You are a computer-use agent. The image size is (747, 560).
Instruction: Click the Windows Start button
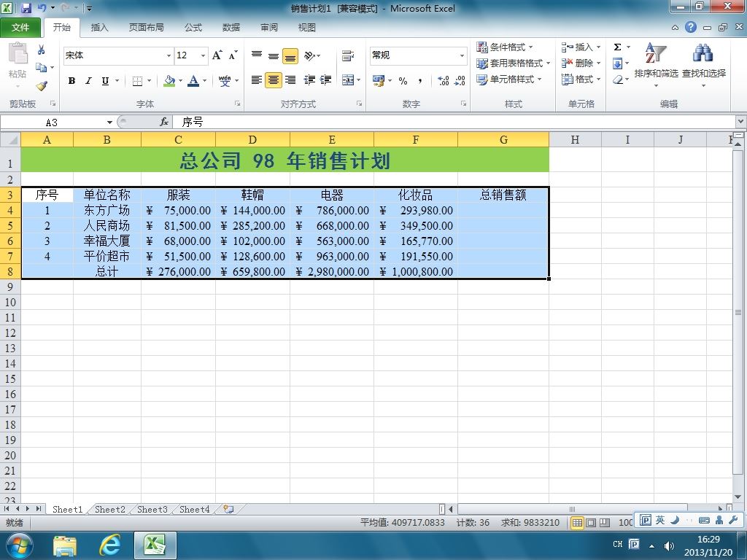pos(19,545)
